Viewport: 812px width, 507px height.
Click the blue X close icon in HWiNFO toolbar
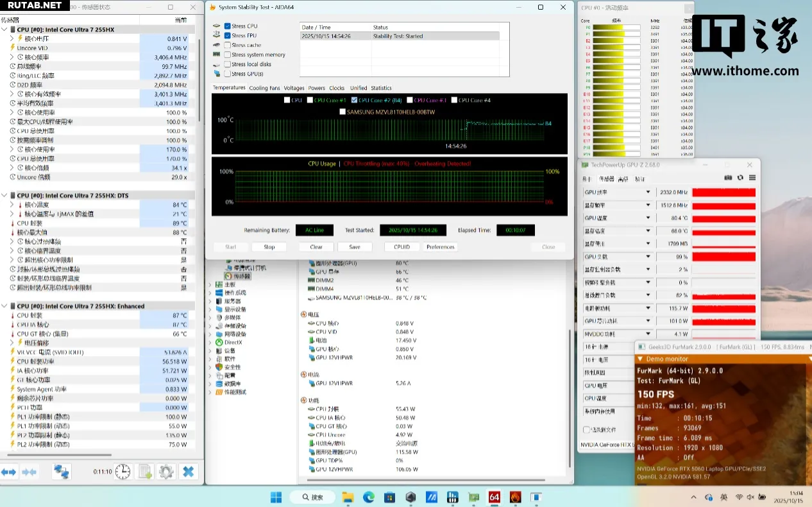[188, 472]
